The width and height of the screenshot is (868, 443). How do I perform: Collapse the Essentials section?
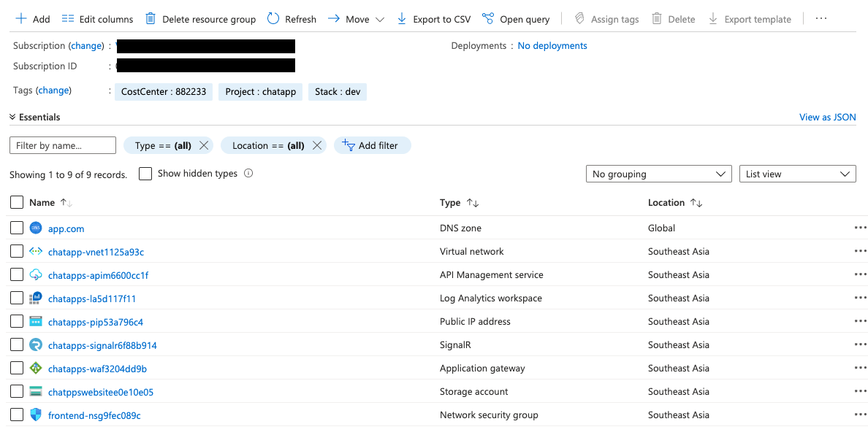pos(34,118)
